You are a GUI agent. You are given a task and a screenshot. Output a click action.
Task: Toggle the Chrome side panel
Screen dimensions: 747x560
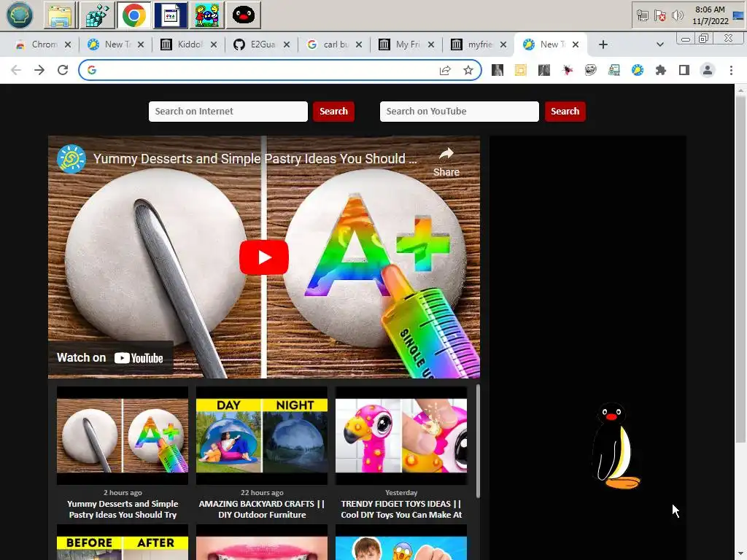click(684, 71)
